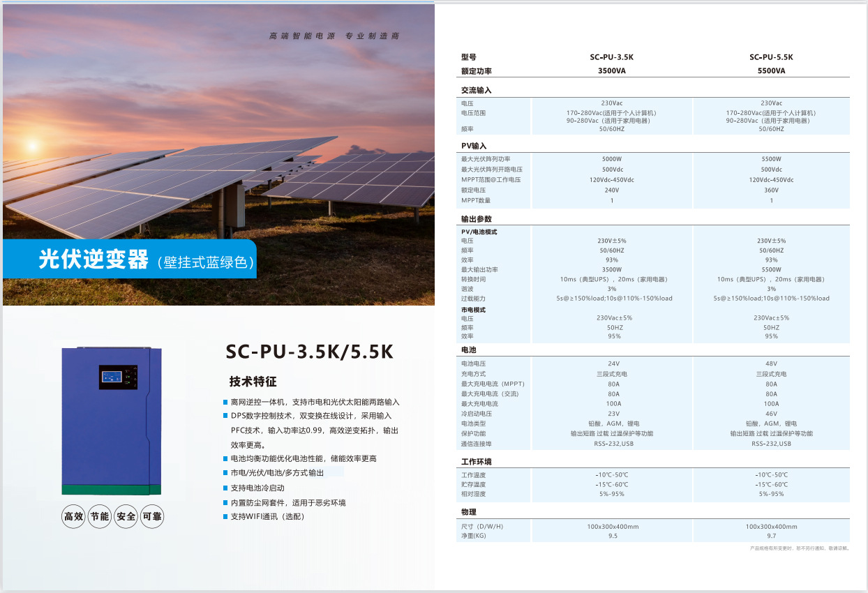Click the 节能 circular badge
The height and width of the screenshot is (593, 868).
(100, 517)
